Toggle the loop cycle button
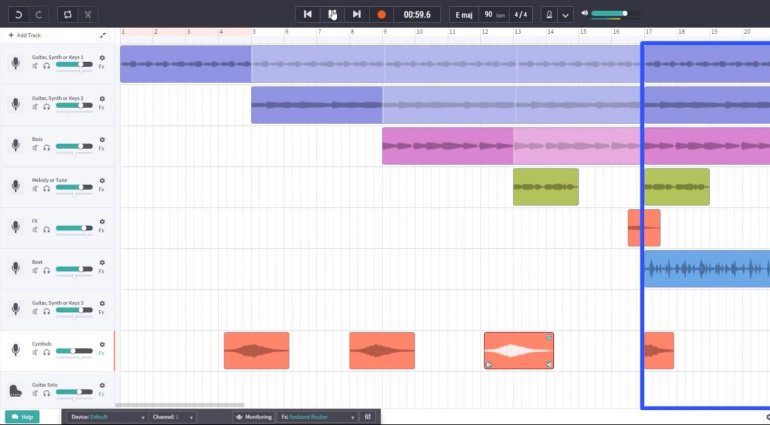This screenshot has width=770, height=425. (x=67, y=15)
